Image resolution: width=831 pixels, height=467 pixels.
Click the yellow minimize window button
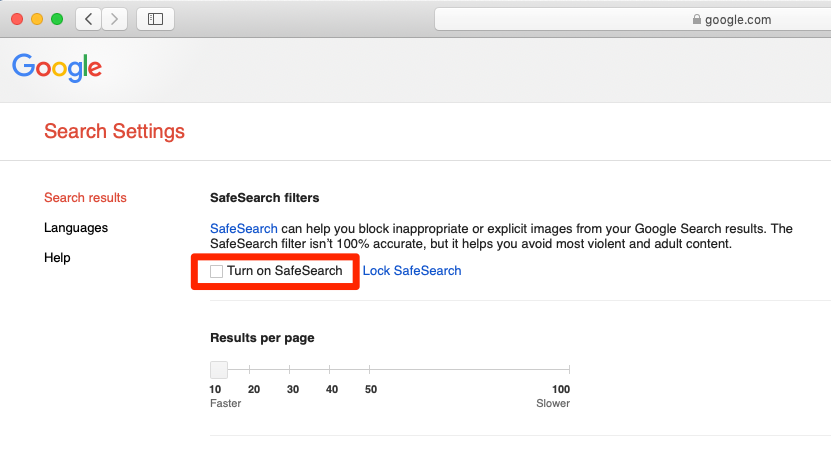pyautogui.click(x=37, y=20)
